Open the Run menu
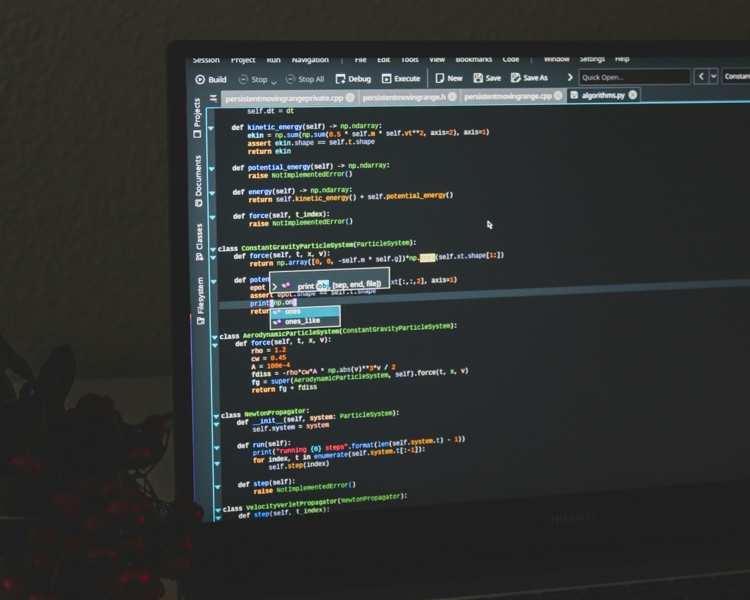Viewport: 750px width, 600px height. pos(274,60)
